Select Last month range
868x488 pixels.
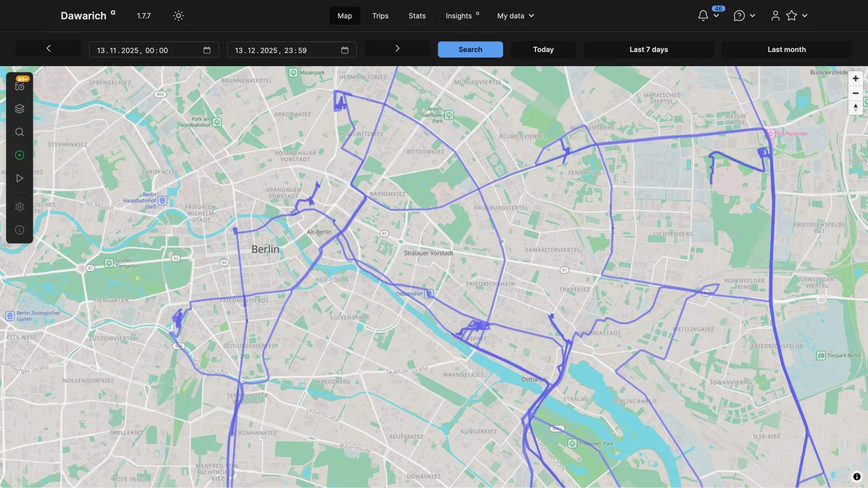pyautogui.click(x=787, y=49)
